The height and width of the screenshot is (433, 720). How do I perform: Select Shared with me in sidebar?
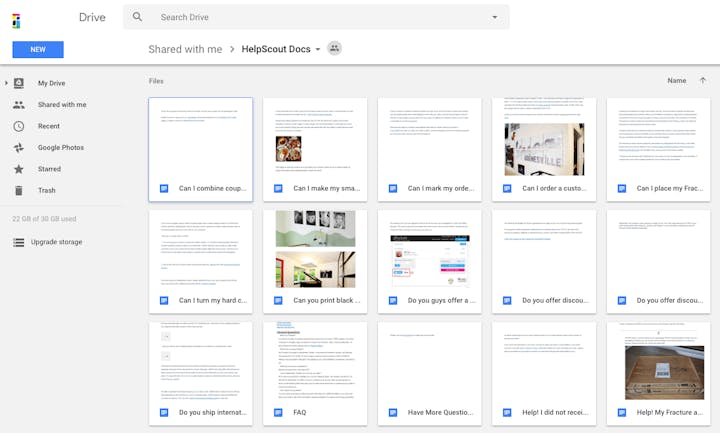(62, 104)
